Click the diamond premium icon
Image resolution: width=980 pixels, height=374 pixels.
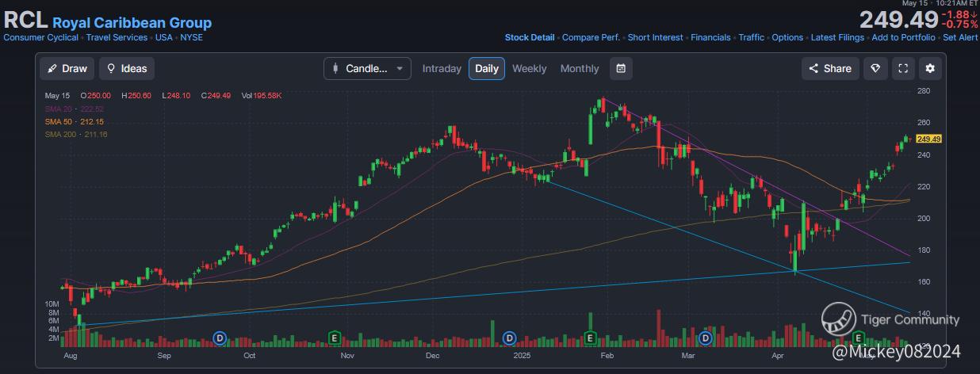point(875,68)
